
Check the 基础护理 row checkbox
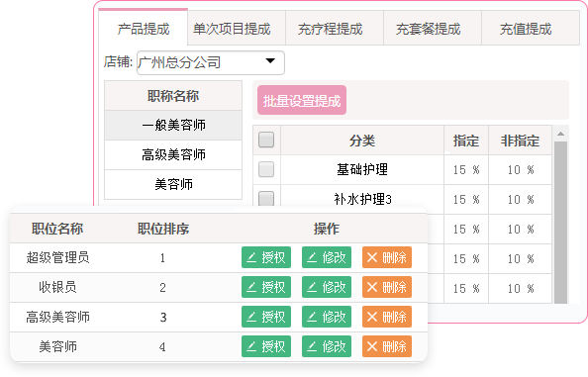pos(266,169)
